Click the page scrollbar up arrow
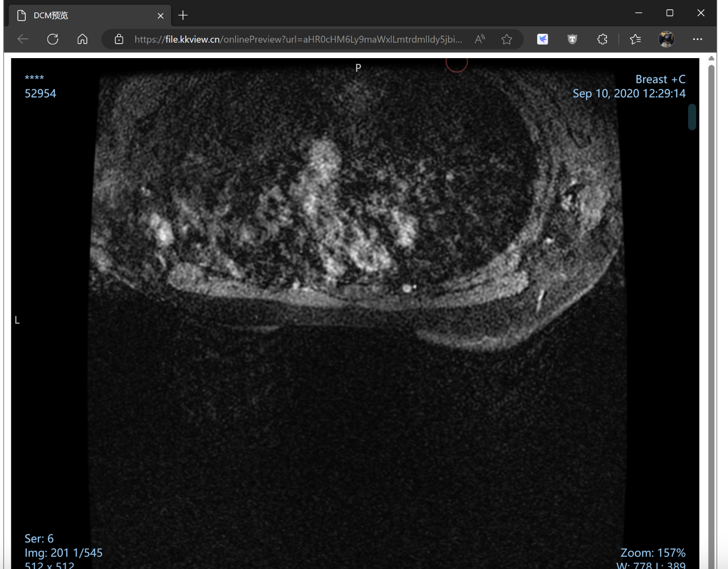Screen dimensions: 728x569 click(711, 58)
